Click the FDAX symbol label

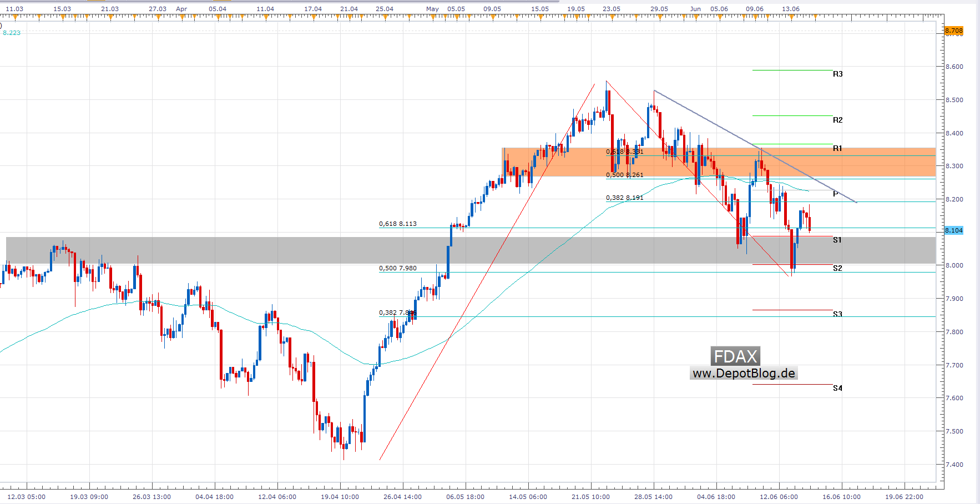click(x=735, y=356)
